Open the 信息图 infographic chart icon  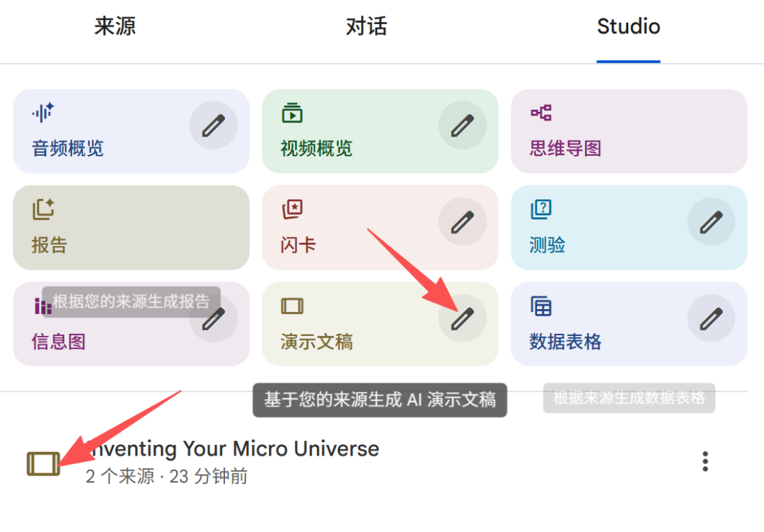click(41, 306)
